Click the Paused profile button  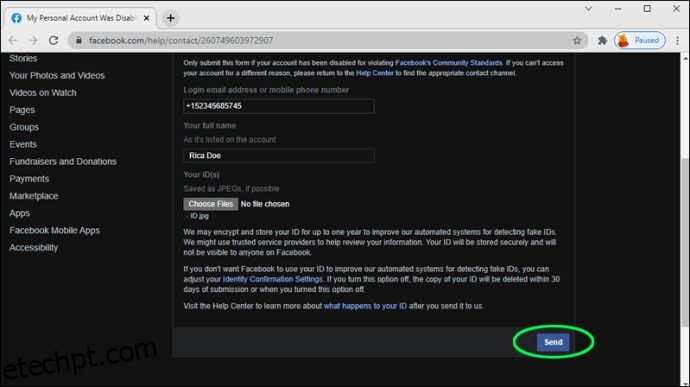tap(640, 41)
